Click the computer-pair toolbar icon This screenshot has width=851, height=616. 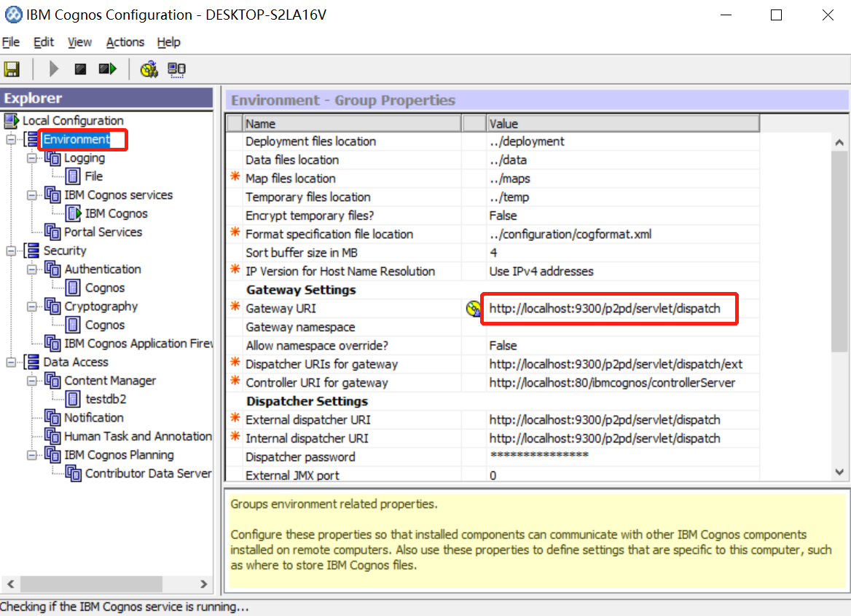pos(176,69)
